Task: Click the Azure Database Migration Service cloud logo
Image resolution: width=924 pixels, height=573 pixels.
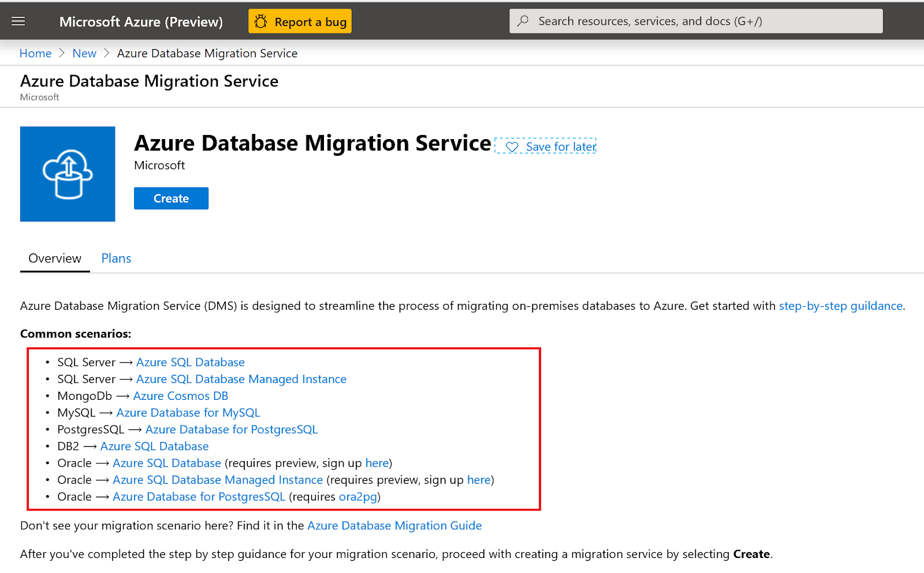Action: coord(68,174)
